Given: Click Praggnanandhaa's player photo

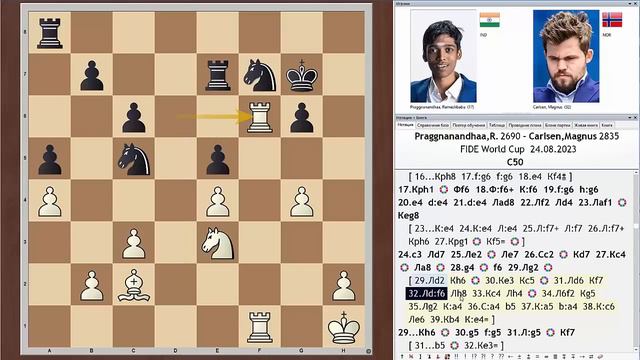Looking at the screenshot, I should click(443, 56).
